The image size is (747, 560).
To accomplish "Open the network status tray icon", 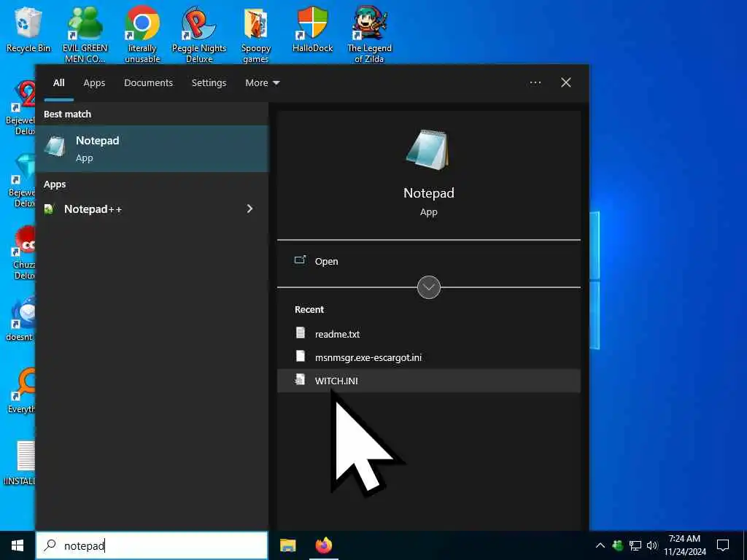I will click(635, 545).
